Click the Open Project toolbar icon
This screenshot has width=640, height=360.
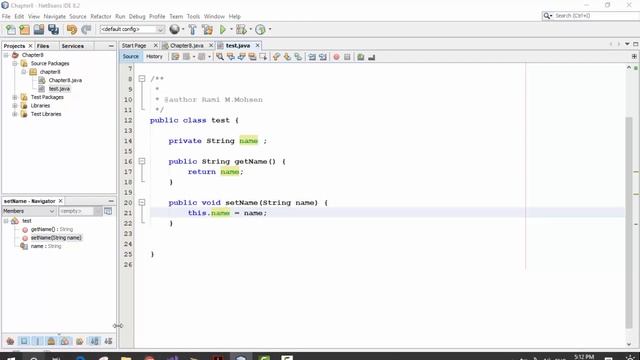point(39,29)
